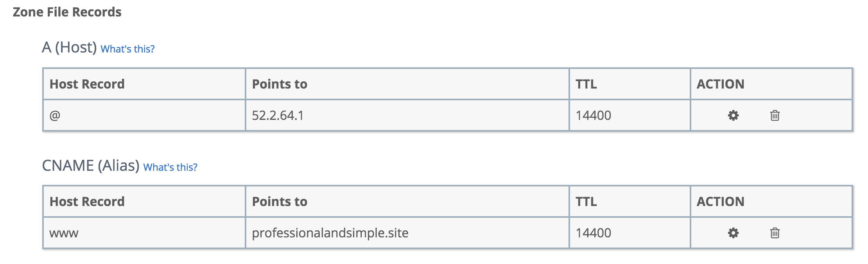Viewport: 868px width, 264px height.
Task: Click the A record's 14400 TTL value
Action: (x=593, y=116)
